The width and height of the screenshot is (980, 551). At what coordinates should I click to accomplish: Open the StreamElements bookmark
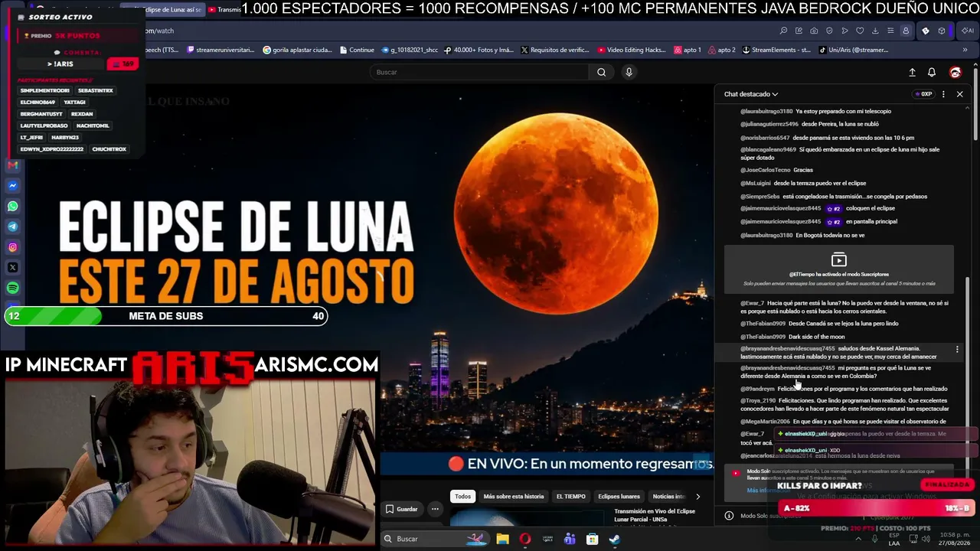click(x=776, y=50)
